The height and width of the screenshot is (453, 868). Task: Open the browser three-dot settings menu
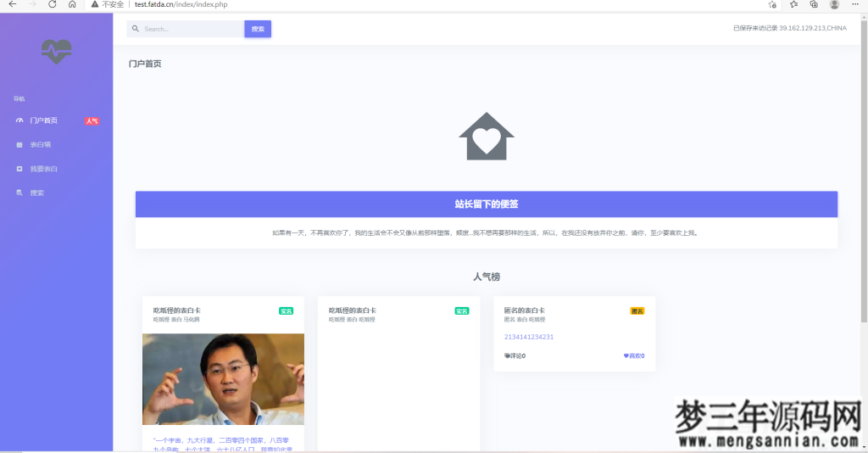(x=855, y=4)
